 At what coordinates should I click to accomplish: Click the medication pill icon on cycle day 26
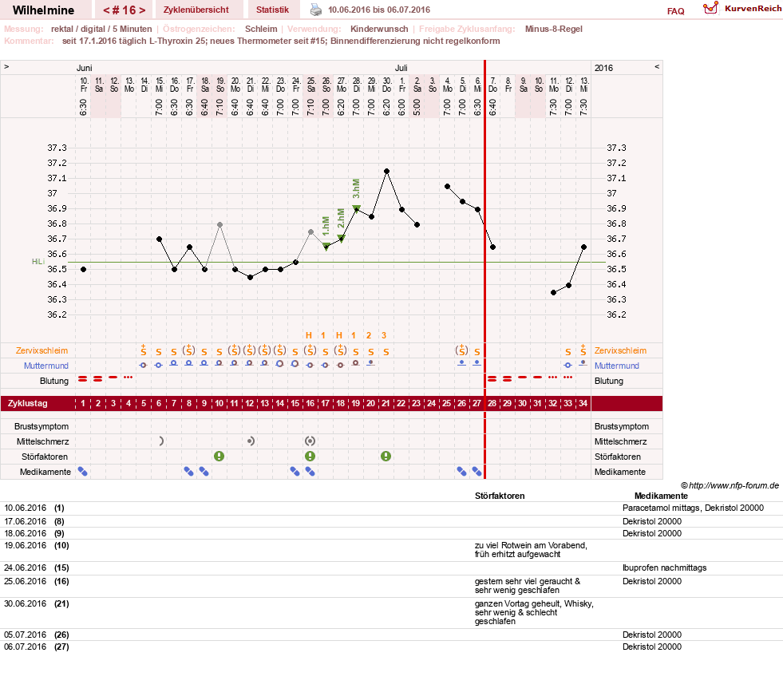[462, 472]
